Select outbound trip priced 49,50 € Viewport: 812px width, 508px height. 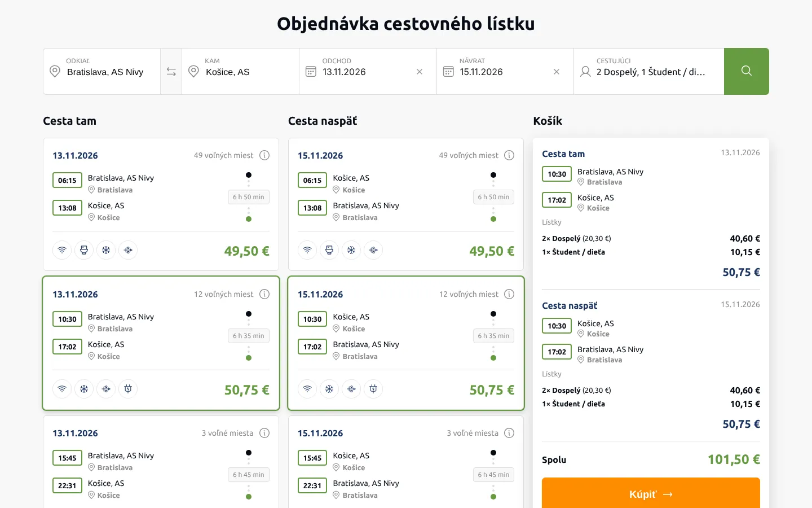[161, 204]
